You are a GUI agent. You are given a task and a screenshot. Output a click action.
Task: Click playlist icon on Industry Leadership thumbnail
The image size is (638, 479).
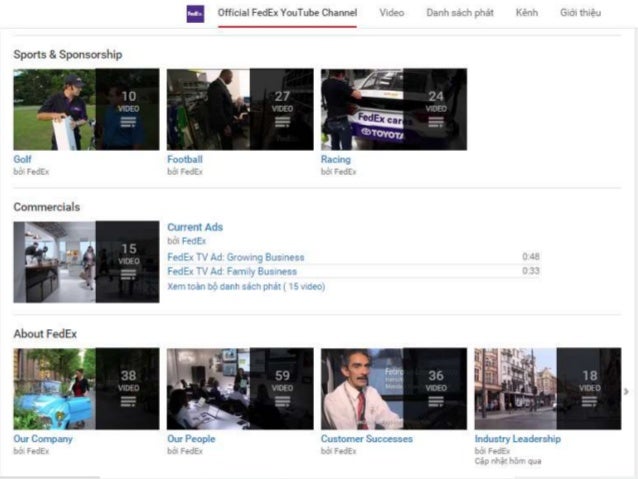click(x=590, y=402)
